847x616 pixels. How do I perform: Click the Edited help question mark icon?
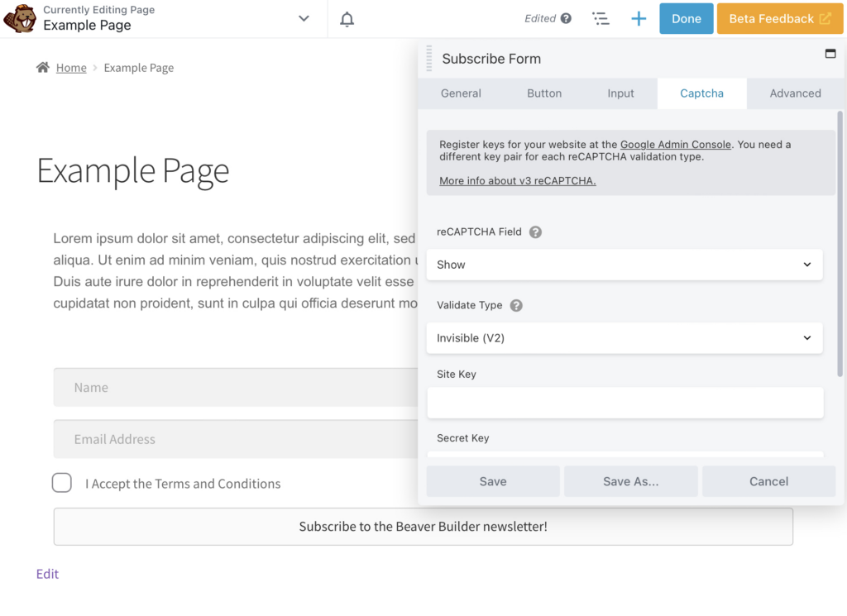point(566,18)
